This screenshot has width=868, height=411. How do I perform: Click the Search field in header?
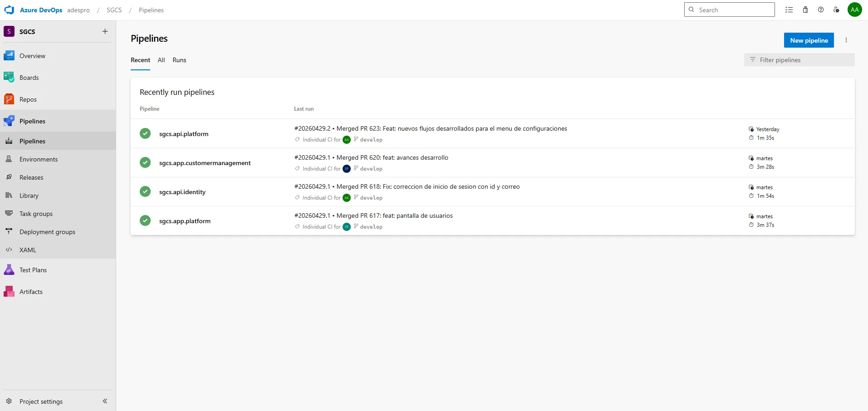pyautogui.click(x=730, y=10)
